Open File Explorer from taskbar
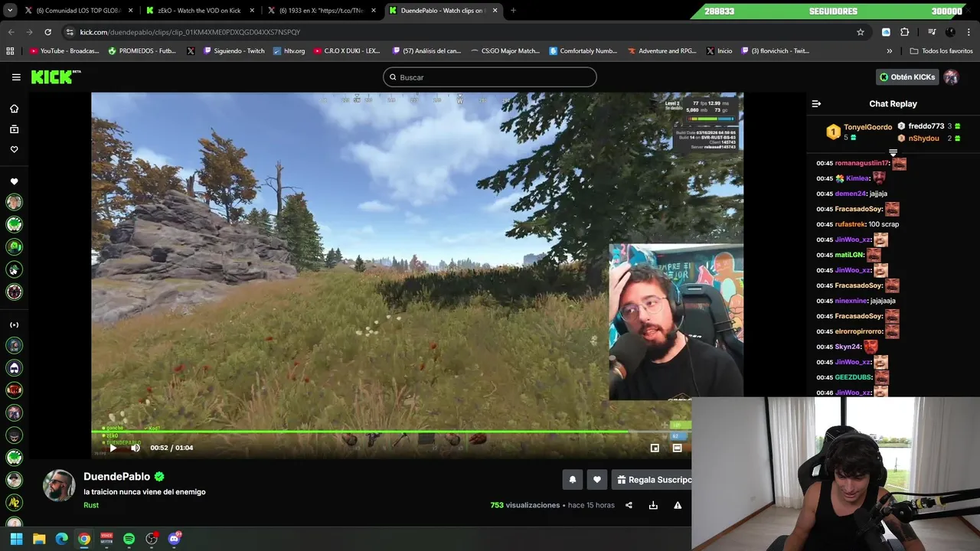This screenshot has height=551, width=980. click(39, 539)
